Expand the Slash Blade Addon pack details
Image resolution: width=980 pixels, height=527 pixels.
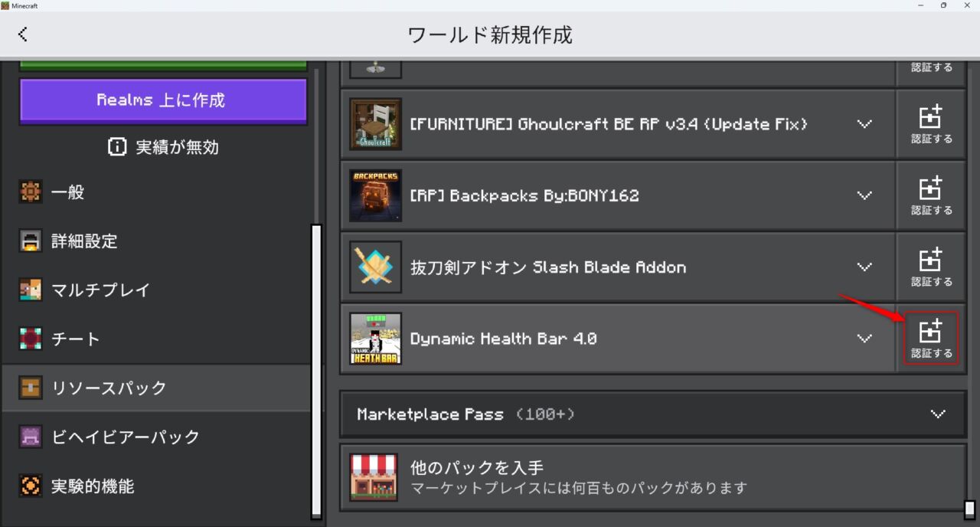[x=864, y=267]
